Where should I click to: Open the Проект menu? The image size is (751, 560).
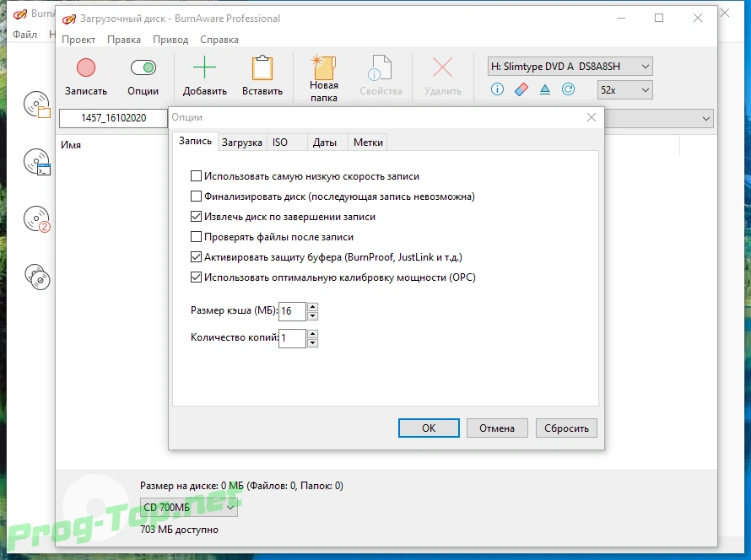tap(78, 40)
